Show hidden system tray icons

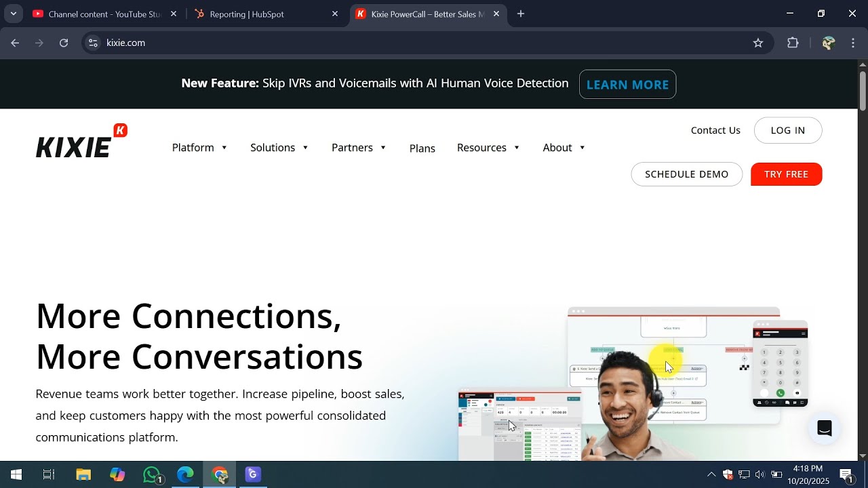(x=711, y=474)
